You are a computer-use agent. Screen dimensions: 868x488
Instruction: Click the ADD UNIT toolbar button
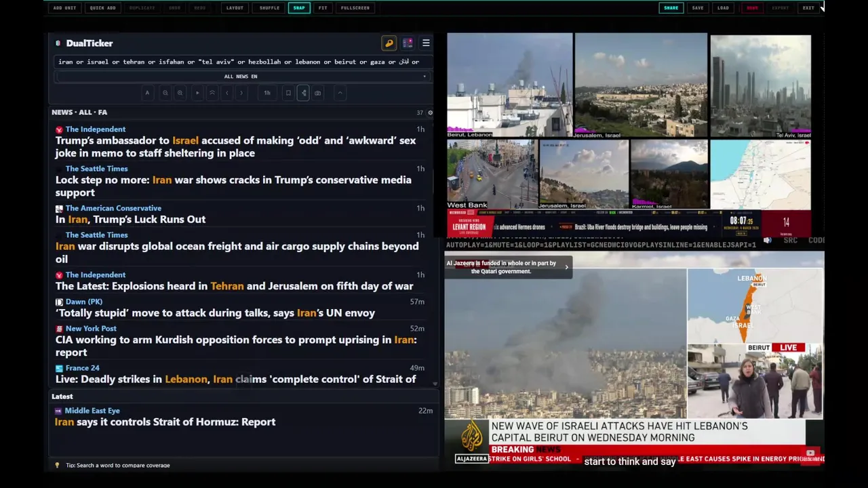click(64, 8)
